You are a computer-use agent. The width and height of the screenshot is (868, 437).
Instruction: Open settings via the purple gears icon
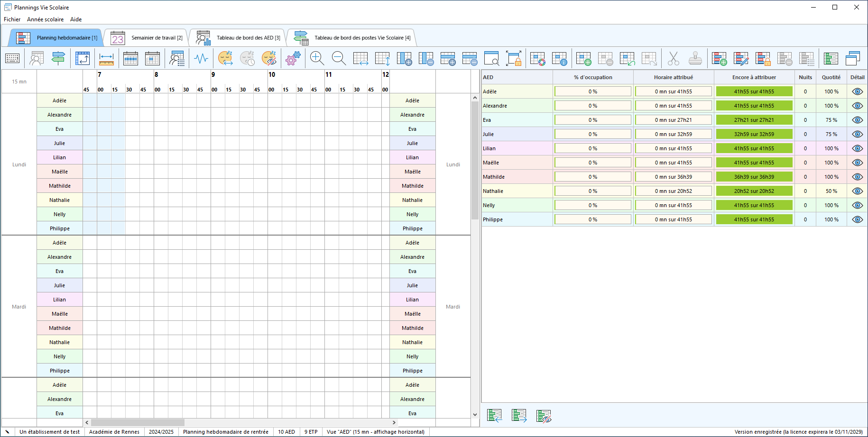point(293,58)
